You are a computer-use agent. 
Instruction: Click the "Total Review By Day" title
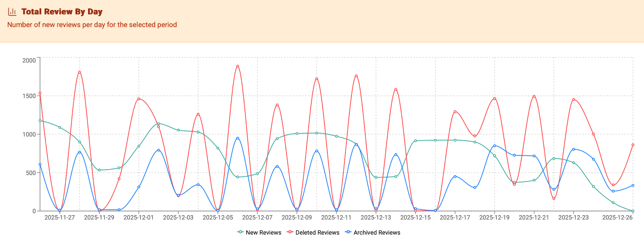click(x=62, y=12)
